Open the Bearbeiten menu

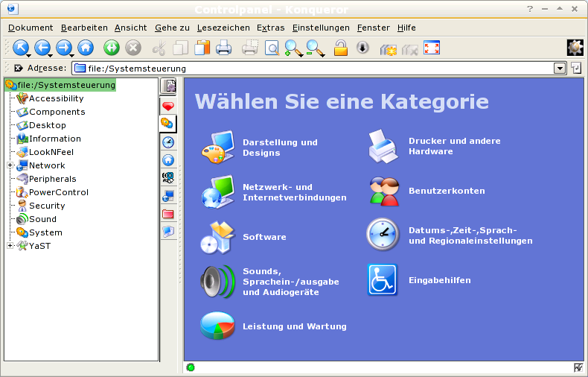84,28
